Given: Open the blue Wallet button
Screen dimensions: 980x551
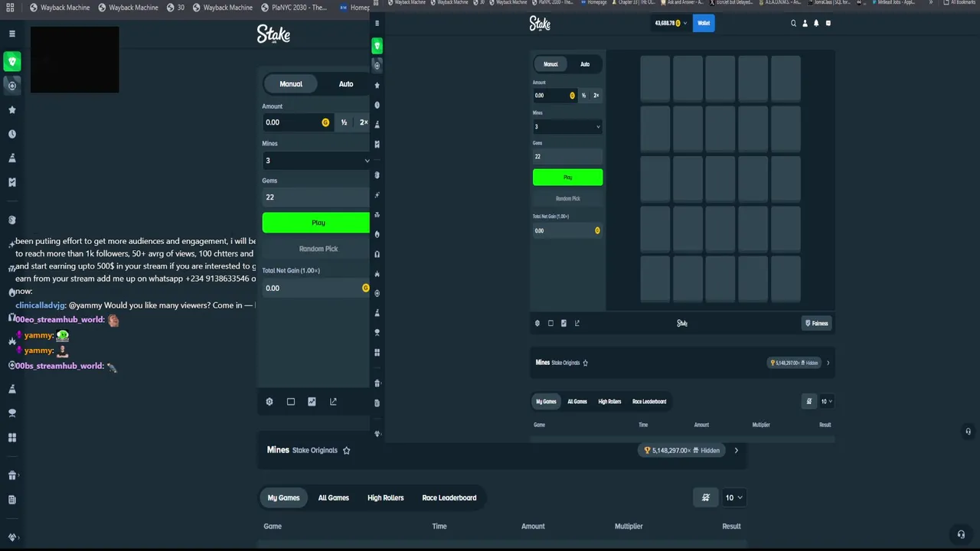Looking at the screenshot, I should [x=704, y=23].
